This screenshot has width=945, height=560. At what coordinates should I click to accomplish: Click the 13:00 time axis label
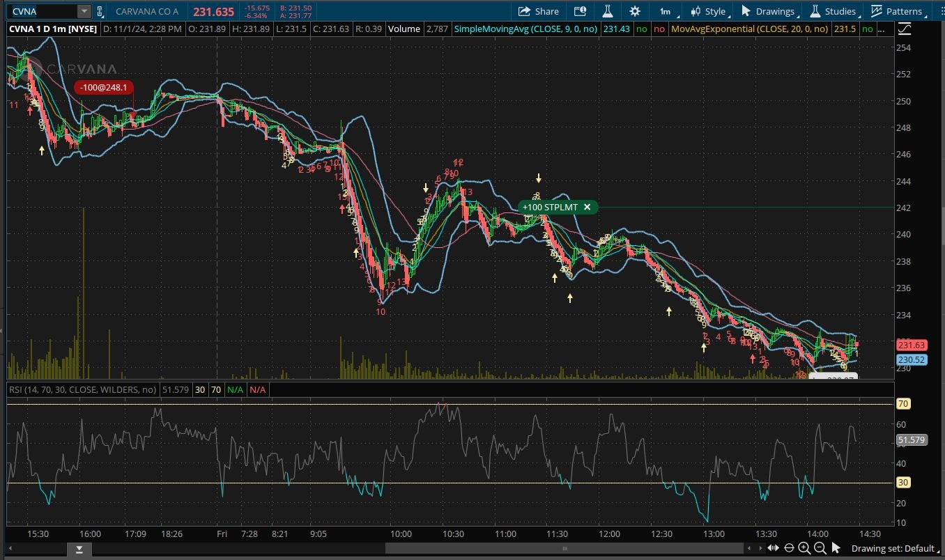coord(714,534)
